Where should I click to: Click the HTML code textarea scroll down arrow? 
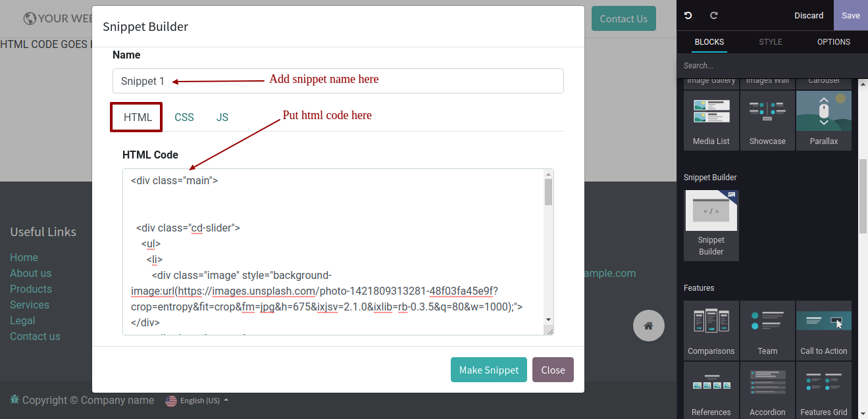[548, 320]
